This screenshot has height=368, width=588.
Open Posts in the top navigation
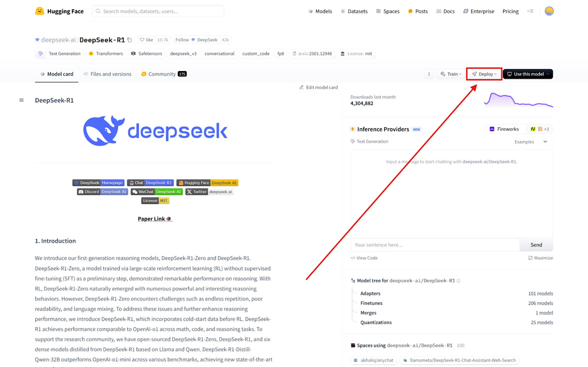(418, 11)
